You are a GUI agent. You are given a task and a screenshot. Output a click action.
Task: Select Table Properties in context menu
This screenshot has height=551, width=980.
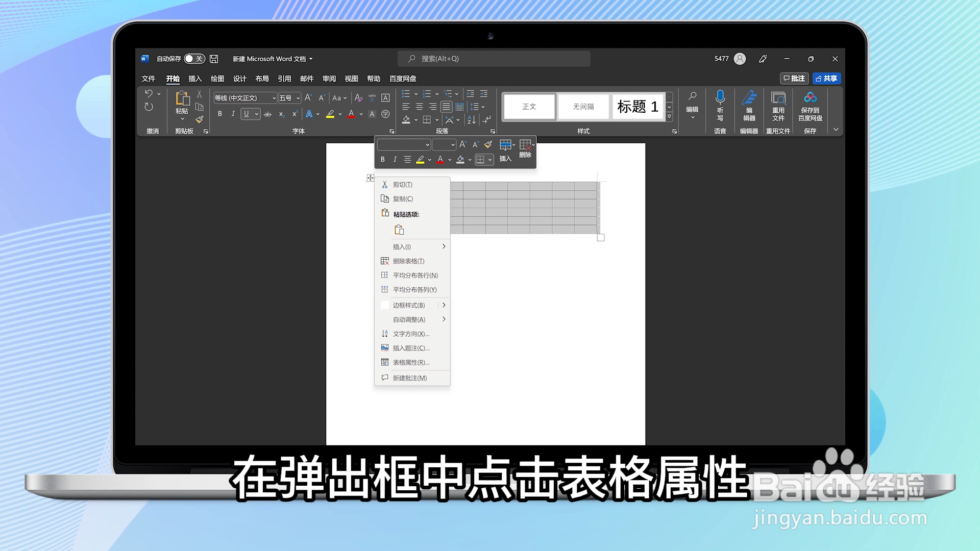tap(411, 363)
